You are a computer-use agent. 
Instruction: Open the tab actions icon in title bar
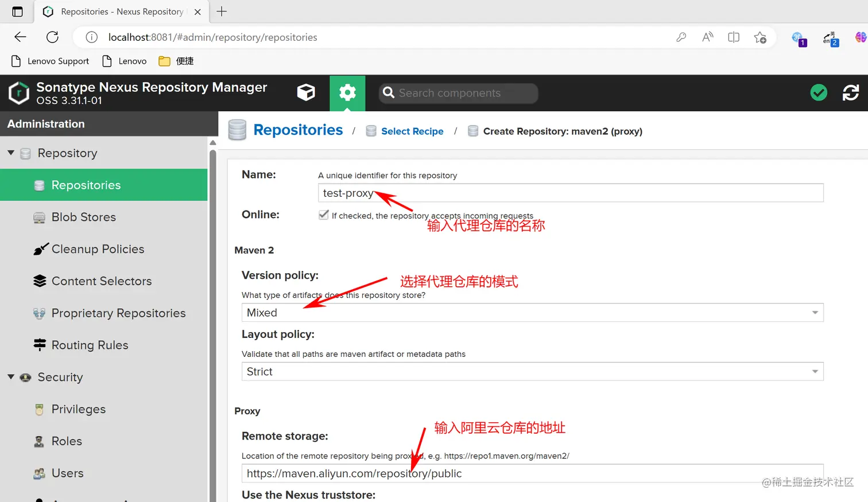tap(18, 11)
